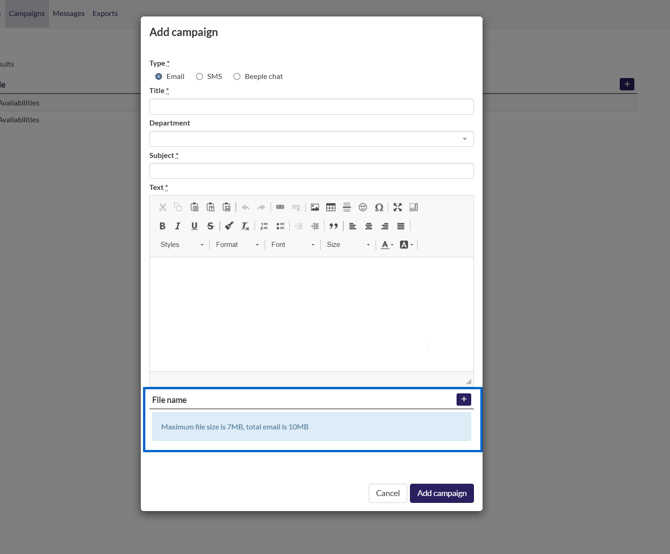The height and width of the screenshot is (554, 670).
Task: Open the Department dropdown
Action: click(311, 139)
